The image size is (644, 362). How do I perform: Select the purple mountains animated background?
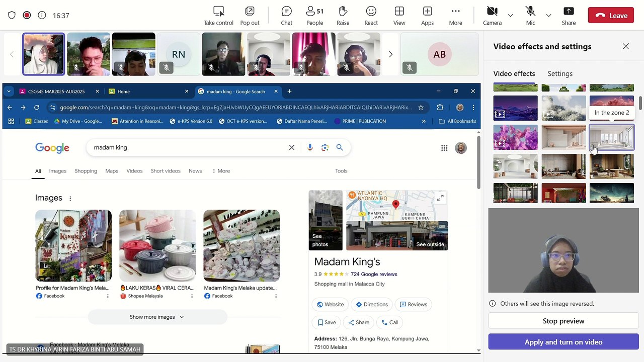tap(515, 108)
